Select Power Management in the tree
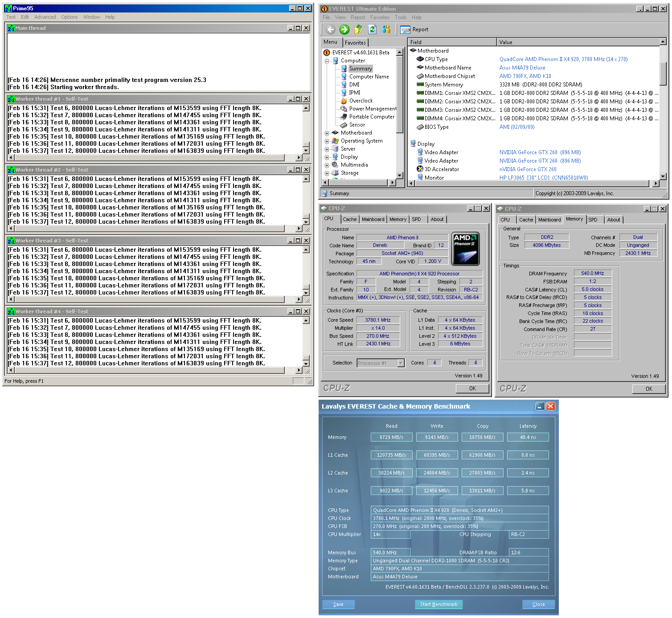Screen dimensions: 672x618 pyautogui.click(x=373, y=109)
